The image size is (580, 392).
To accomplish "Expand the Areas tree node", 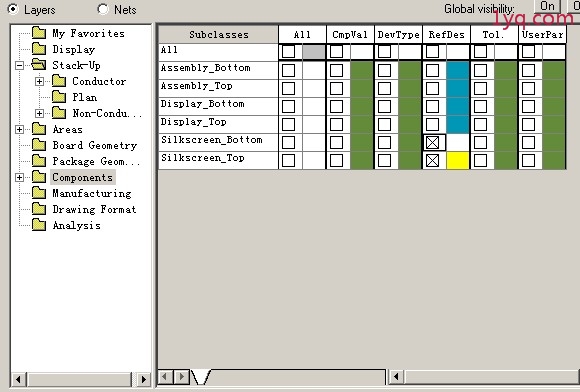I will [19, 129].
